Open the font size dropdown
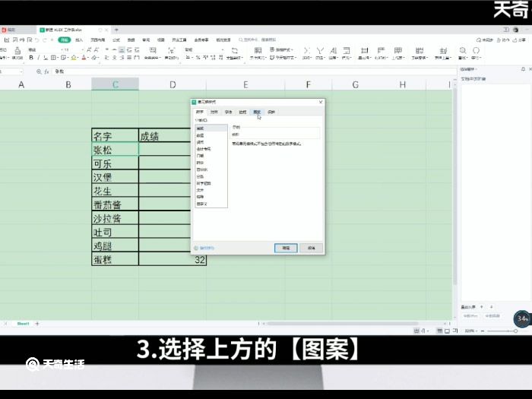The image size is (532, 399). tap(82, 50)
